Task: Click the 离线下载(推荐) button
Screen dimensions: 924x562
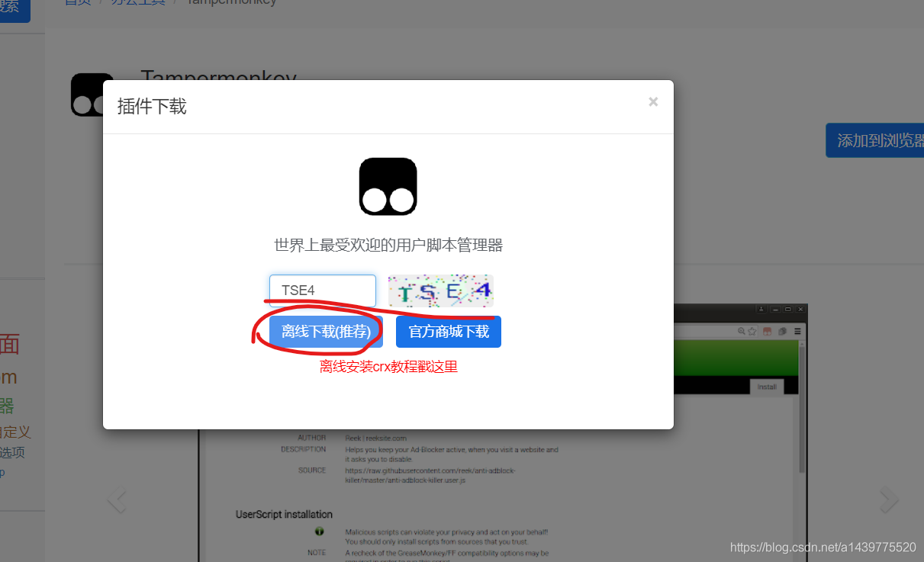Action: point(327,332)
